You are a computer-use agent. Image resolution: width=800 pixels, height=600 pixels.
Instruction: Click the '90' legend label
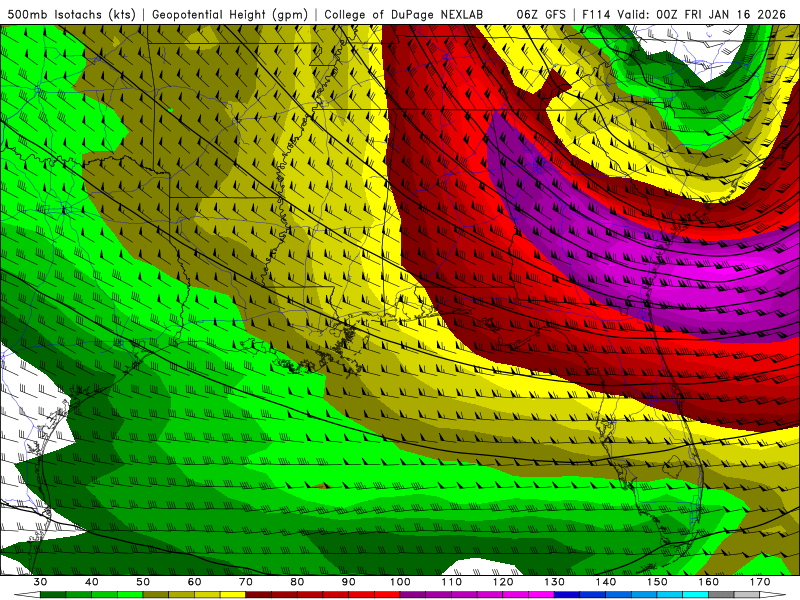[x=349, y=582]
